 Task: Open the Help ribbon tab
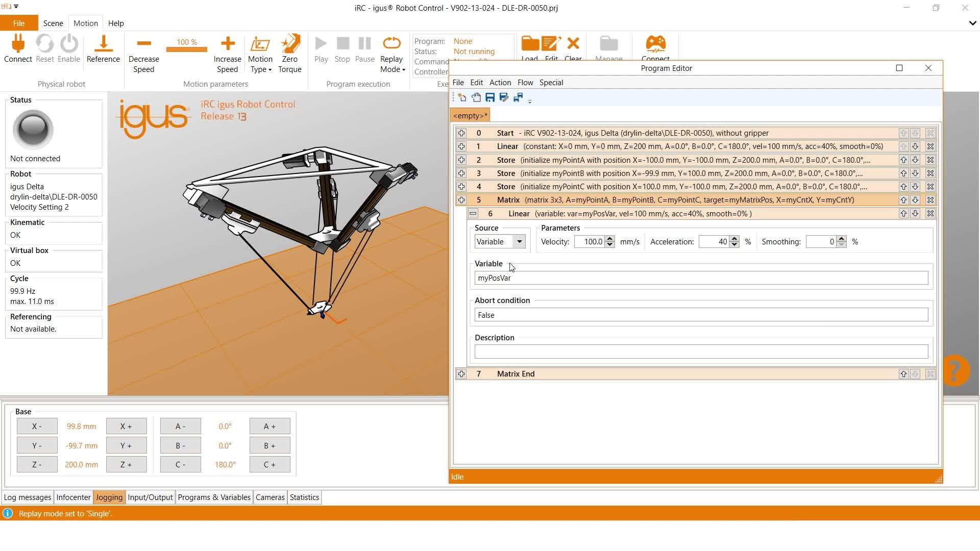pos(116,23)
